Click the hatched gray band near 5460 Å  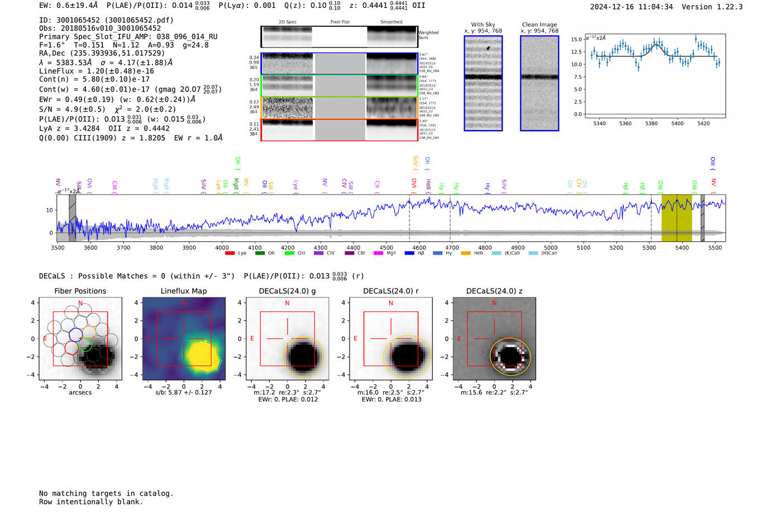[703, 218]
